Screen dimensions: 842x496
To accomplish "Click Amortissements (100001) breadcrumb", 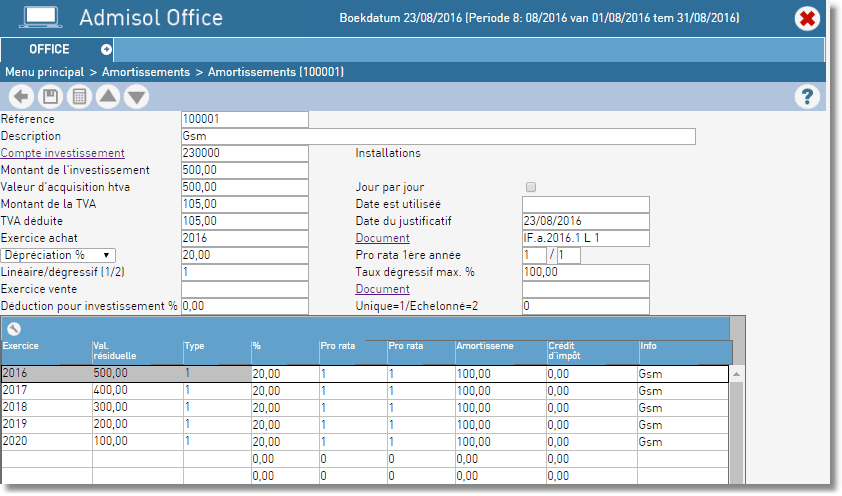I will [276, 72].
